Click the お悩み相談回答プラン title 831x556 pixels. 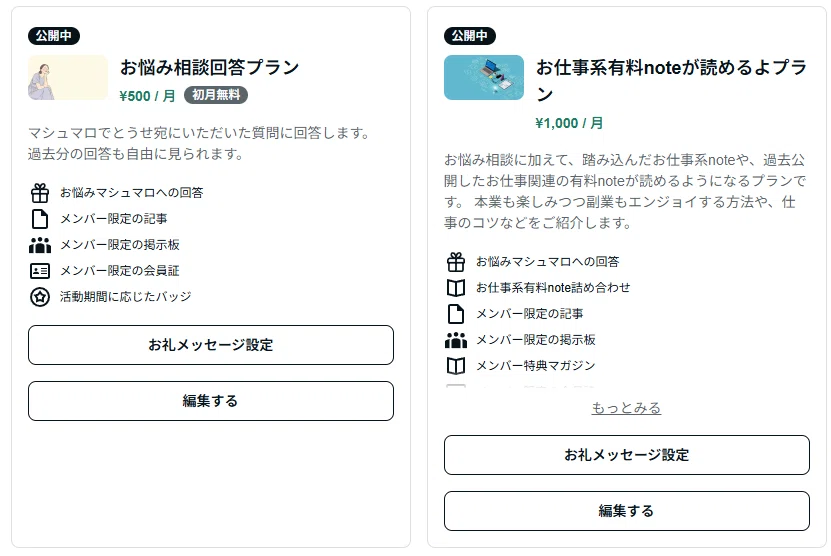click(209, 67)
